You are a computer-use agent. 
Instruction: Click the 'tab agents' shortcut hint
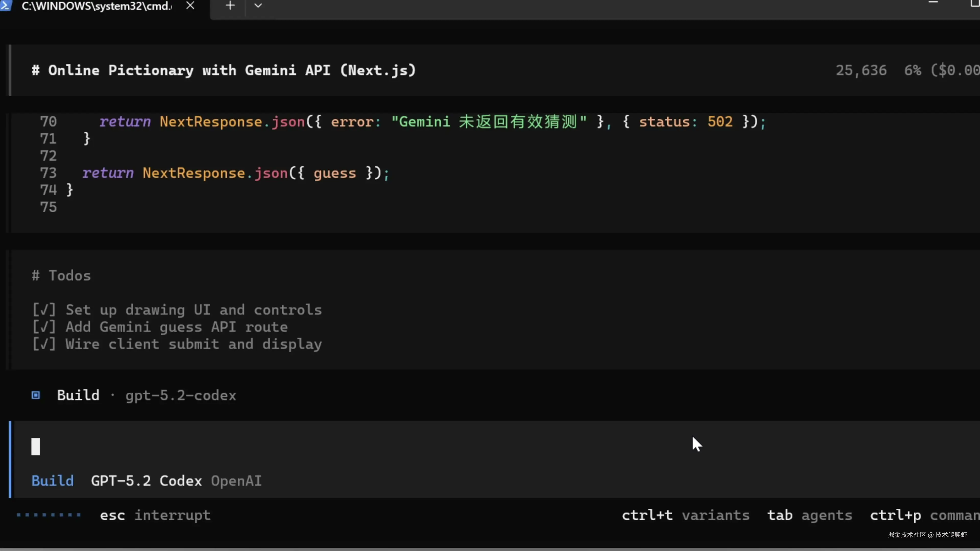pos(810,515)
